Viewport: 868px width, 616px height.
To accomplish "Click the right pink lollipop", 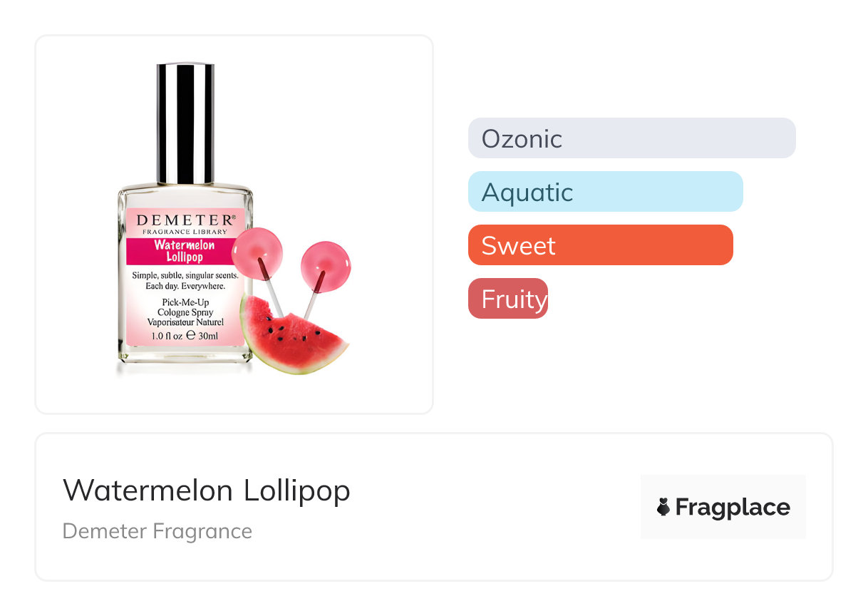I will (324, 262).
